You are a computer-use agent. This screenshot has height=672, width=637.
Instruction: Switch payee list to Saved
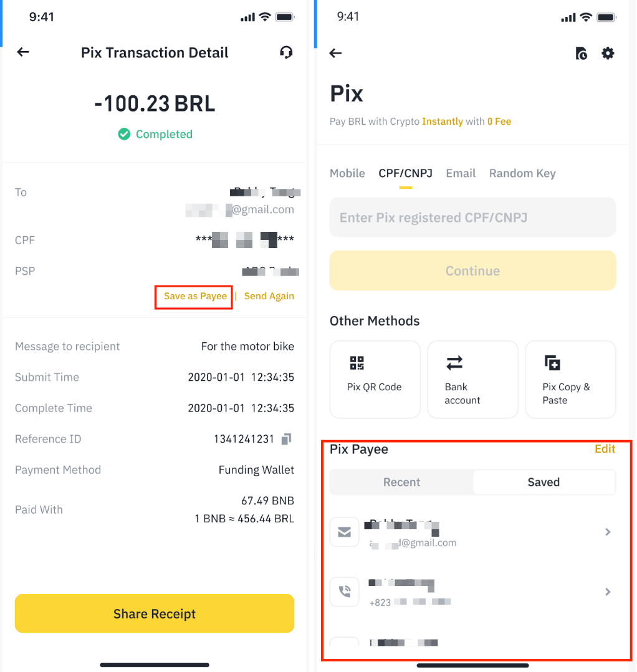[544, 482]
